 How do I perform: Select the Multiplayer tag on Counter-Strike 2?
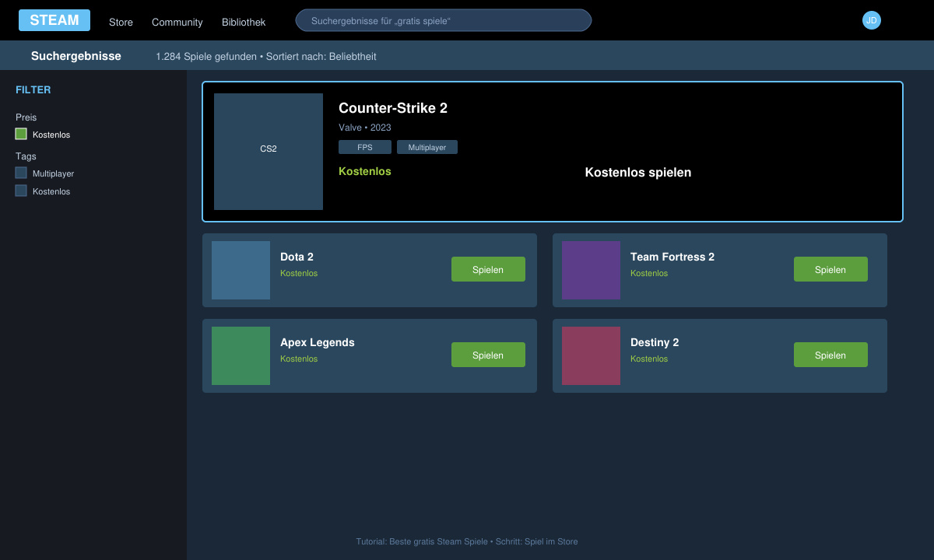(x=427, y=147)
